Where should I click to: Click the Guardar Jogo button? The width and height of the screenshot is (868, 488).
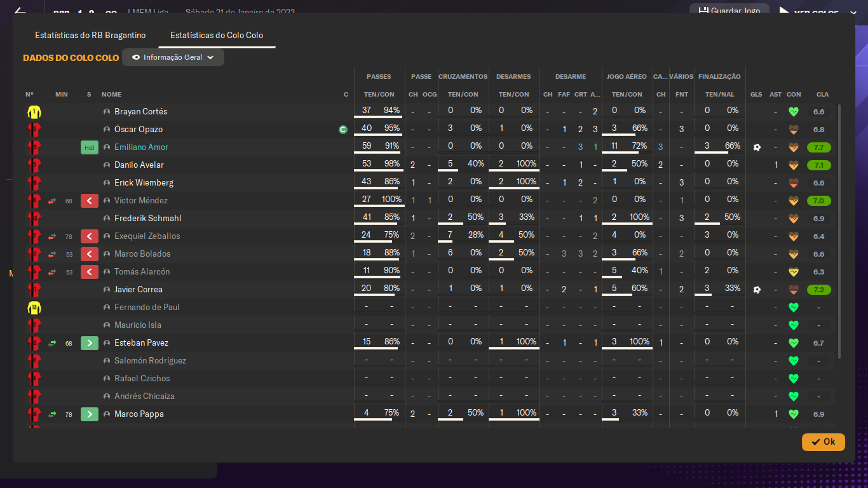(729, 11)
